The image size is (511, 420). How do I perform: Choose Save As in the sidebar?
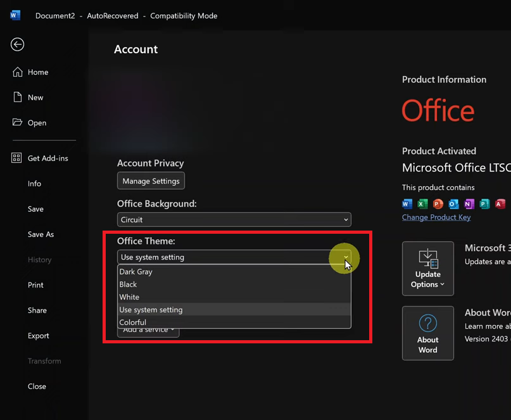pos(41,234)
